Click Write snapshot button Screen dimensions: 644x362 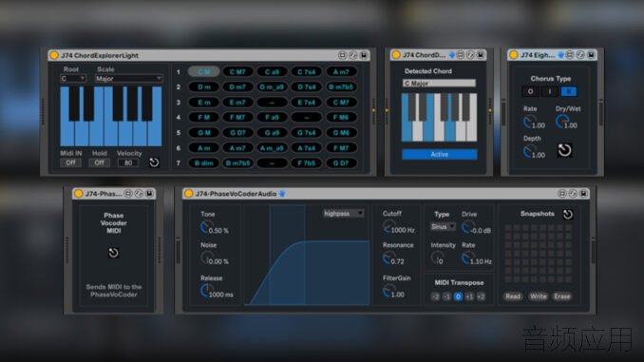coord(538,296)
